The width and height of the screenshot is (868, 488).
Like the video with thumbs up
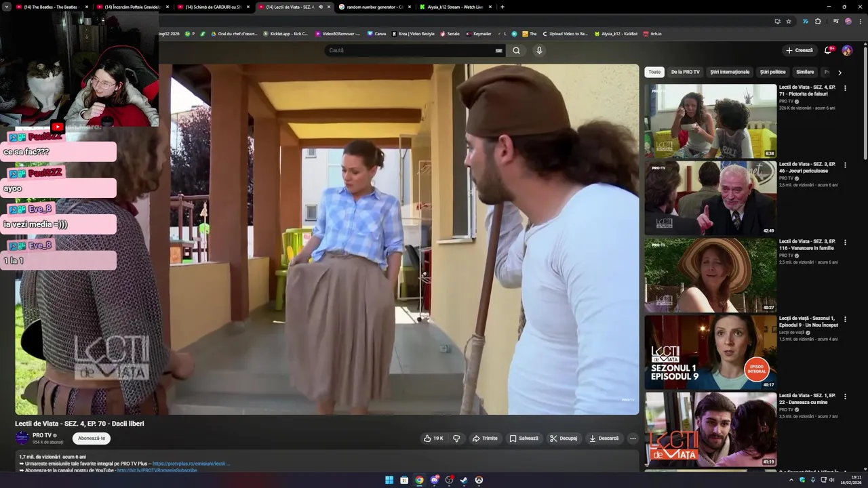(x=433, y=439)
